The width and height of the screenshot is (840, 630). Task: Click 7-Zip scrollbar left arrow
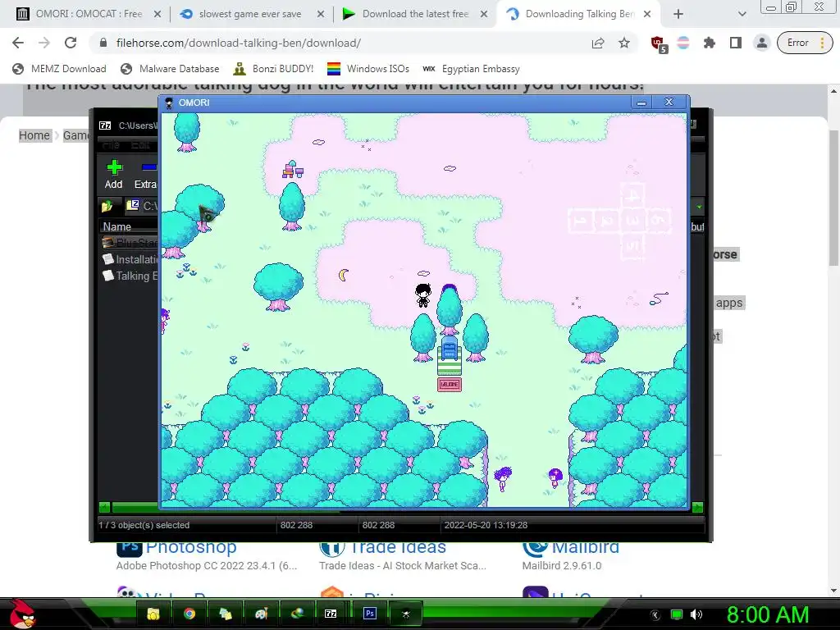[x=104, y=507]
